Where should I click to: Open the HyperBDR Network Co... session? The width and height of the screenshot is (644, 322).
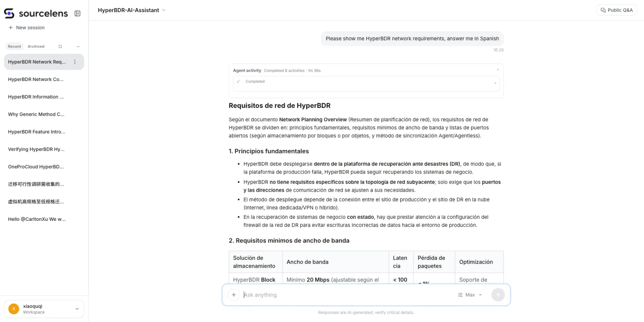pos(44,79)
